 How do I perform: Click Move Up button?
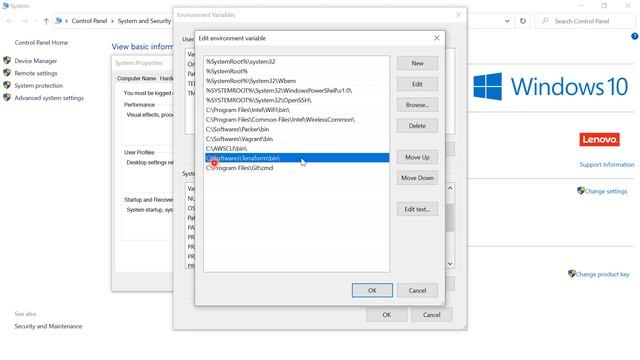pos(417,157)
